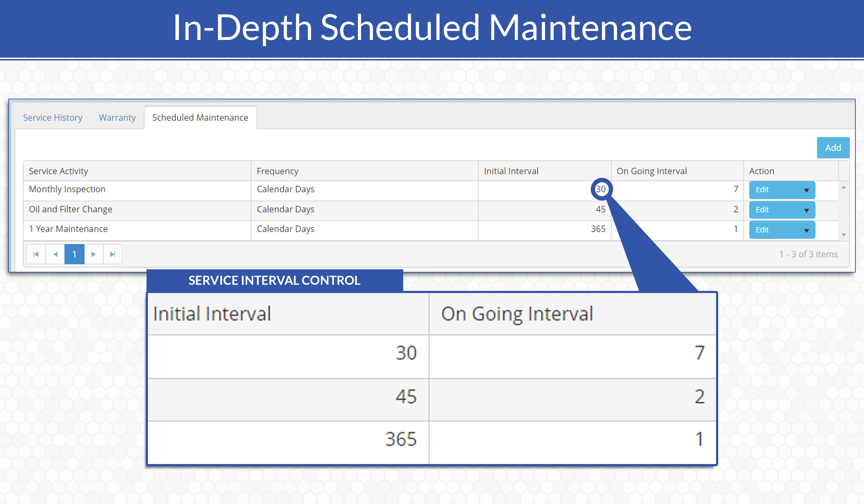Click the initial interval value 365 in the grid
The image size is (864, 504).
tap(598, 229)
